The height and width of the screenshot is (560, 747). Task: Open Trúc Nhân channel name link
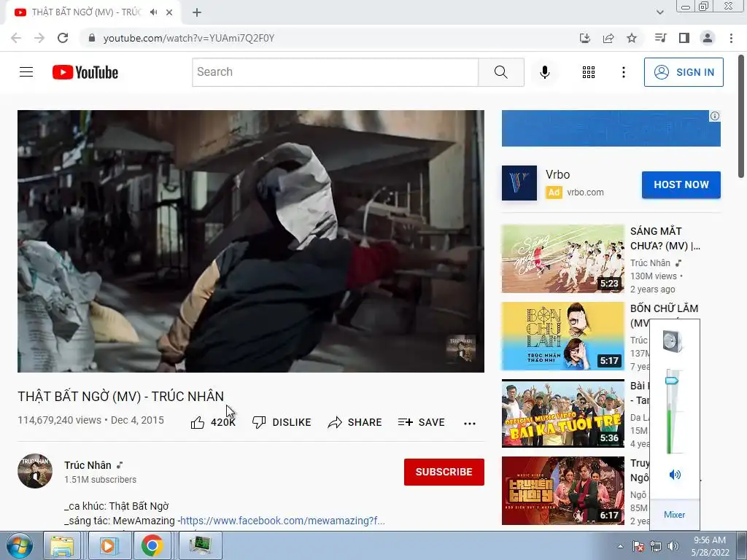(x=88, y=465)
